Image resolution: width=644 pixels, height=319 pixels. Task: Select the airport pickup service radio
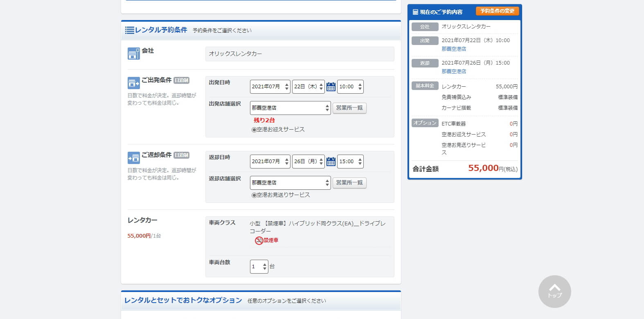click(254, 130)
